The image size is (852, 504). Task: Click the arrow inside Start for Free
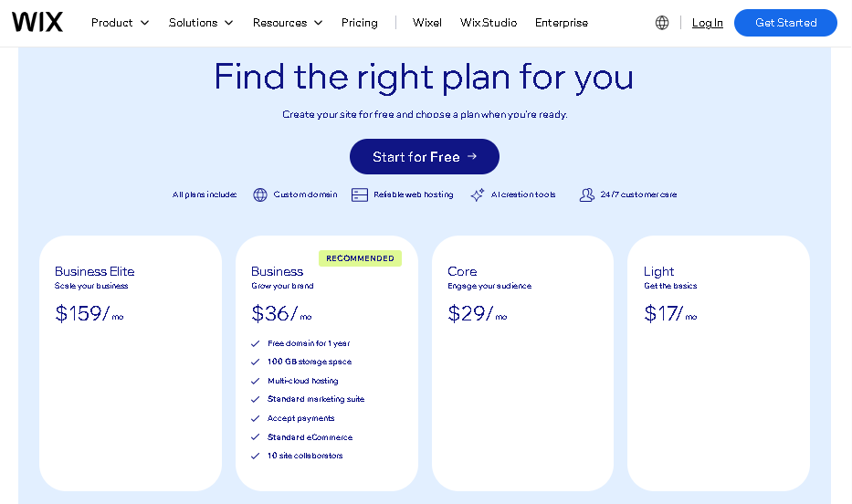click(x=472, y=156)
